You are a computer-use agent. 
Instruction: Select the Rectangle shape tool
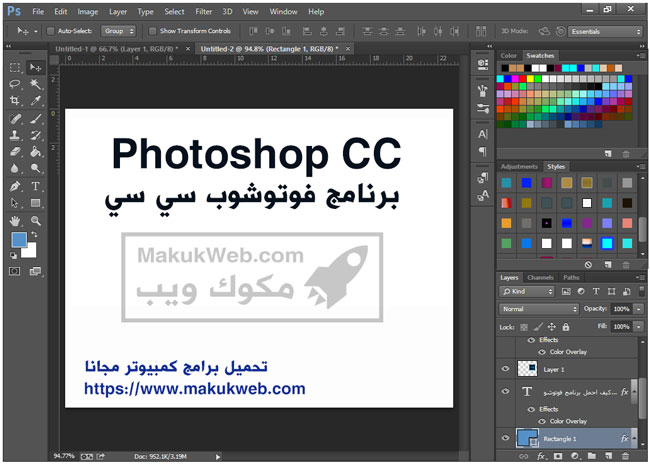pyautogui.click(x=36, y=203)
